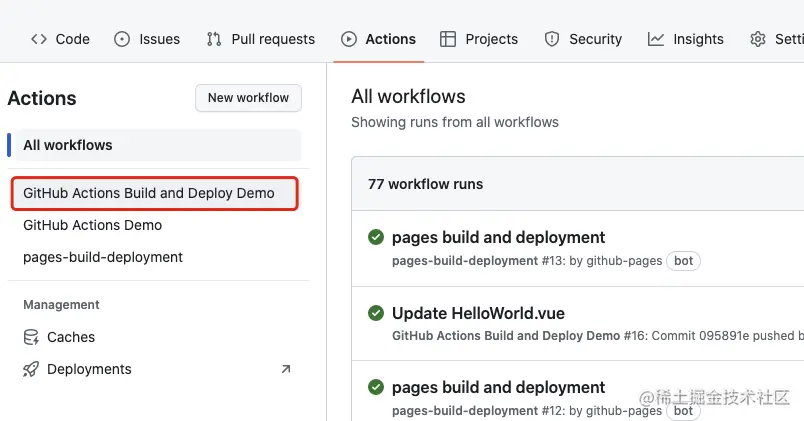The width and height of the screenshot is (804, 421).
Task: Open the Actions tab
Action: click(379, 39)
